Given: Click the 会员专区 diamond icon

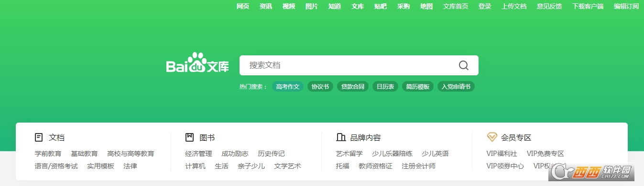Looking at the screenshot, I should tap(492, 137).
